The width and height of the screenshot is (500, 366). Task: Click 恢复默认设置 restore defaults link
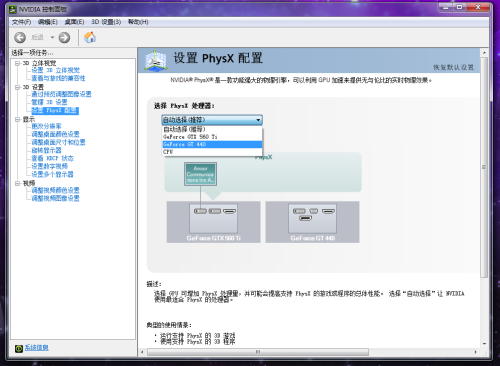tap(453, 67)
